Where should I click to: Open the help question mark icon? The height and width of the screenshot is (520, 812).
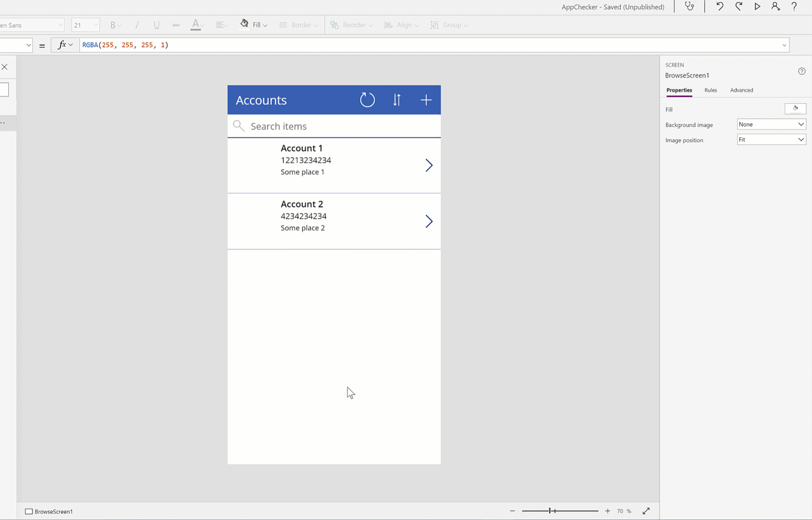click(x=794, y=7)
